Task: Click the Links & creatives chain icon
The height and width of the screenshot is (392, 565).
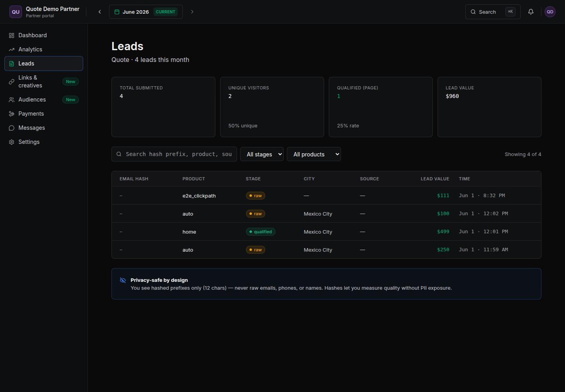Action: (x=11, y=82)
